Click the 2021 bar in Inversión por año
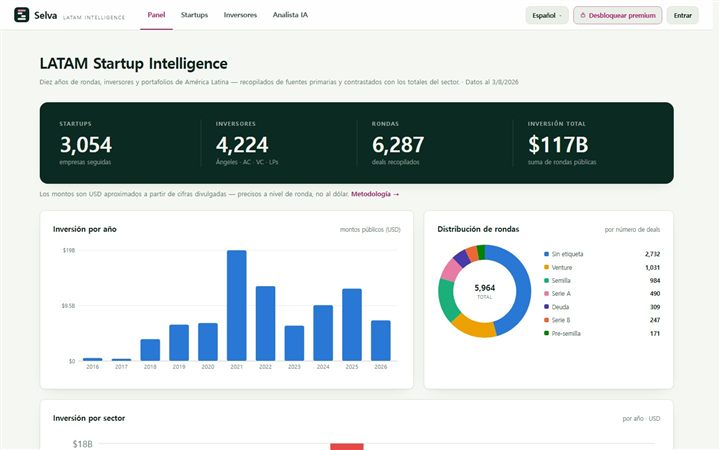The height and width of the screenshot is (450, 720). 236,305
